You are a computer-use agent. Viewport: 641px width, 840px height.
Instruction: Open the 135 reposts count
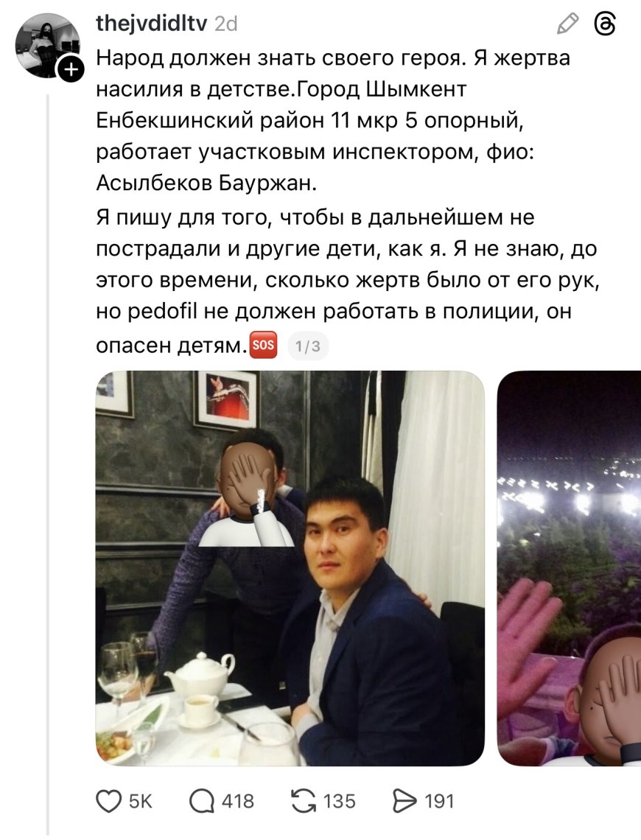[x=340, y=801]
